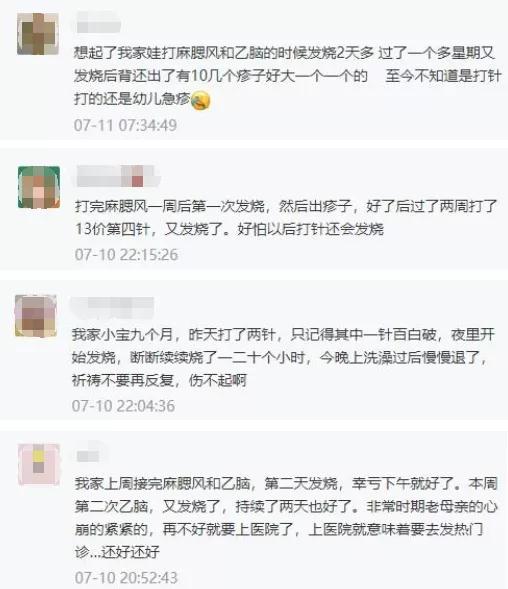Screen dimensions: 508x589
Task: Select the comment mentioning 幼儿急疹
Action: click(x=287, y=76)
